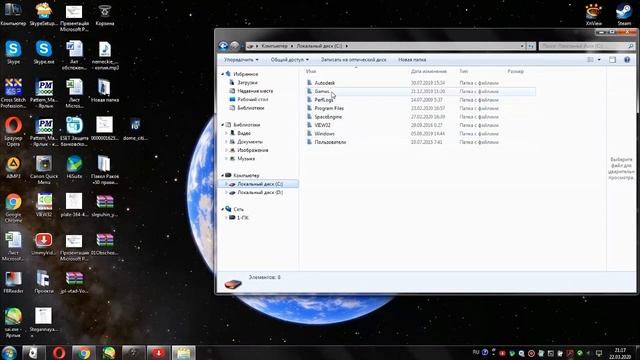Open the help button in Explorer
640x360 pixels.
[x=627, y=60]
